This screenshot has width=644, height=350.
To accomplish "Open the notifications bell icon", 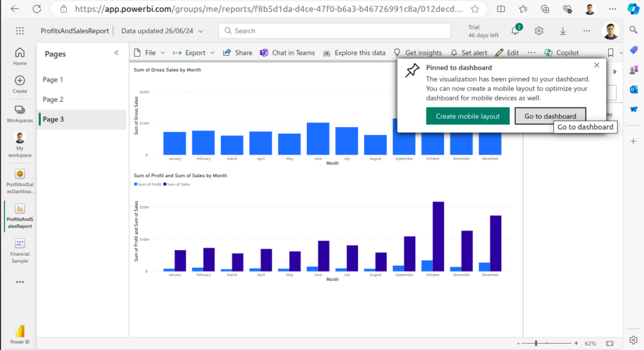I will tap(516, 31).
